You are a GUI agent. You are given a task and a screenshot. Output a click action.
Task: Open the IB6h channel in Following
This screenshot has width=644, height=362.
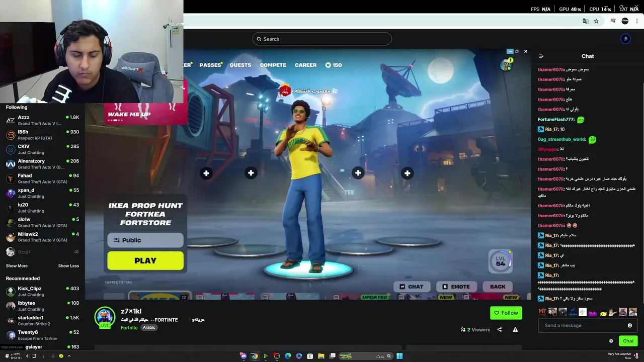(x=42, y=135)
